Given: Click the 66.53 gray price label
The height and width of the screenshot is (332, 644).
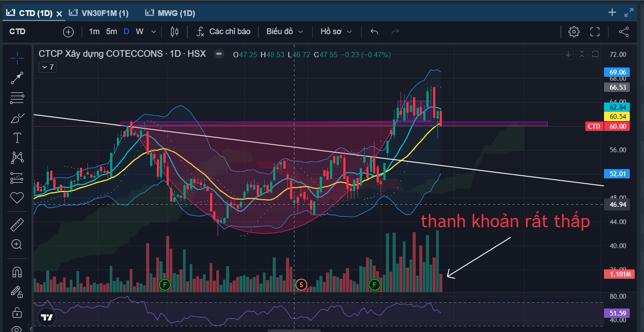Looking at the screenshot, I should [x=617, y=87].
